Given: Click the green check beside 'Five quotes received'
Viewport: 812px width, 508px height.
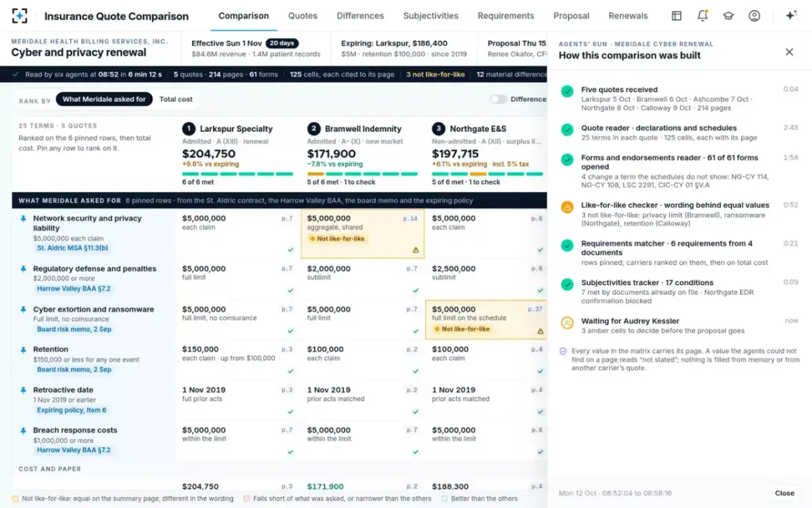Looking at the screenshot, I should pyautogui.click(x=567, y=91).
